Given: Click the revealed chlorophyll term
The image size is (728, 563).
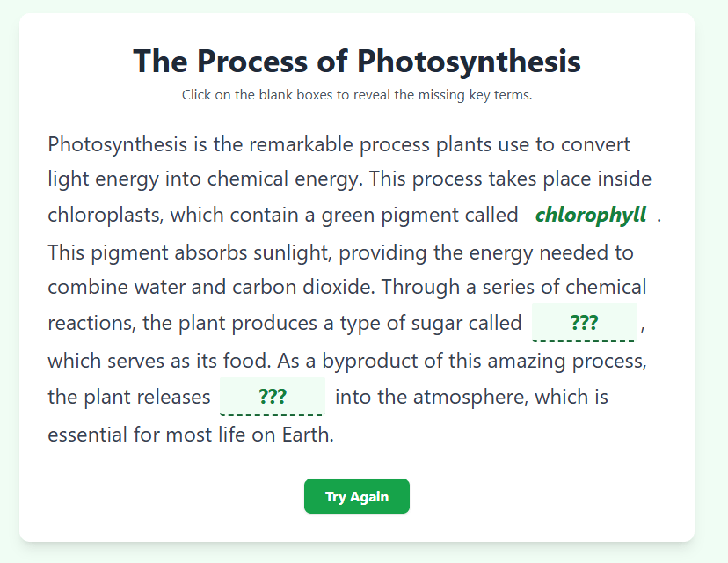Looking at the screenshot, I should click(590, 215).
